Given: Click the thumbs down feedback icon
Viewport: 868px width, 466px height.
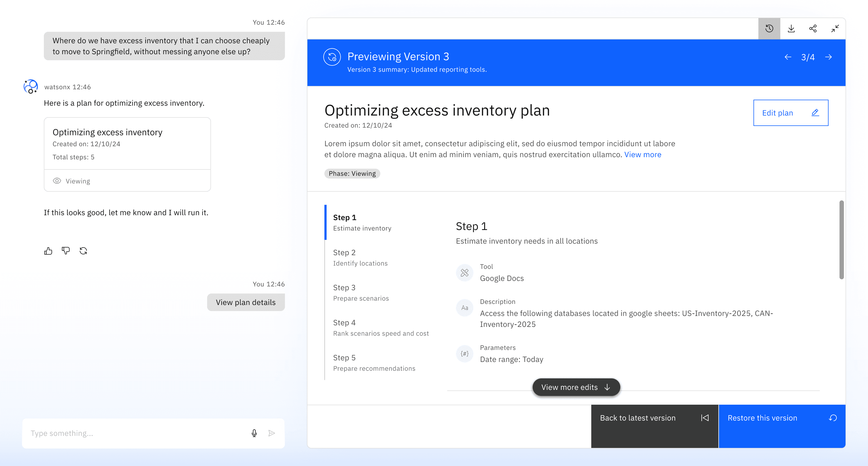Looking at the screenshot, I should (66, 251).
